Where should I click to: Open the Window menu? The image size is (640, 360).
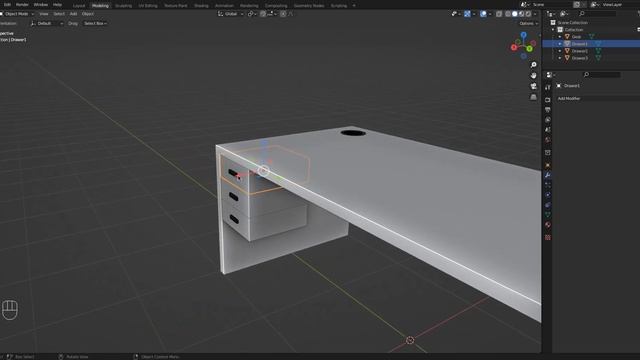click(x=40, y=4)
